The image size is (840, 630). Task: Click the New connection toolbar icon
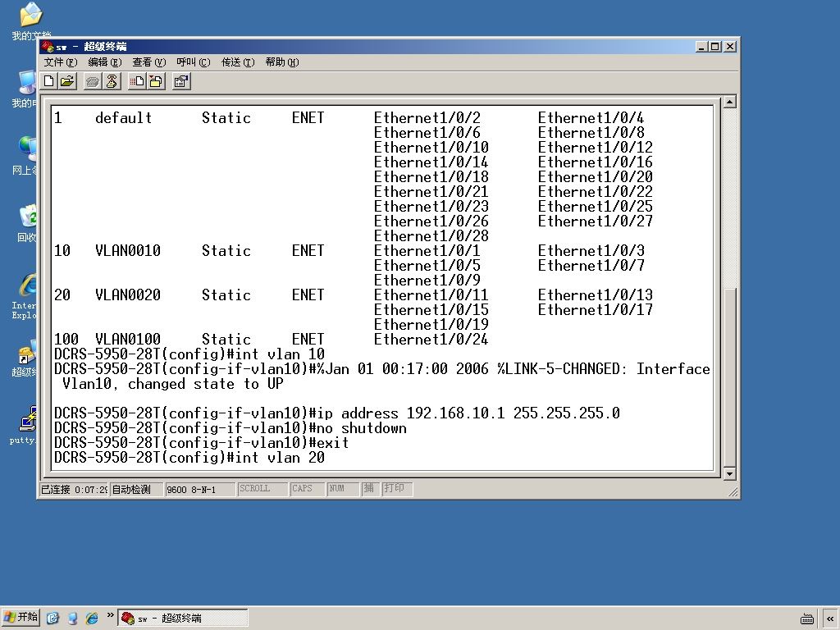click(x=48, y=81)
